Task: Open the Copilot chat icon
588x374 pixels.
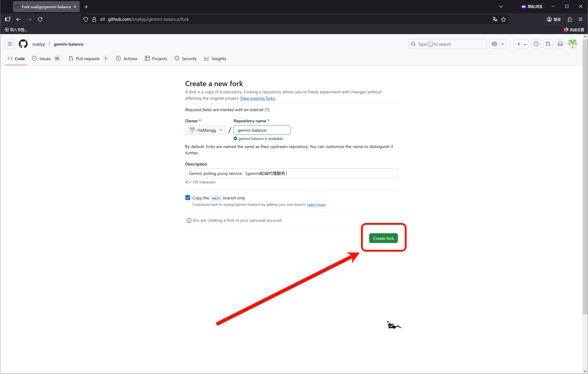Action: tap(494, 44)
